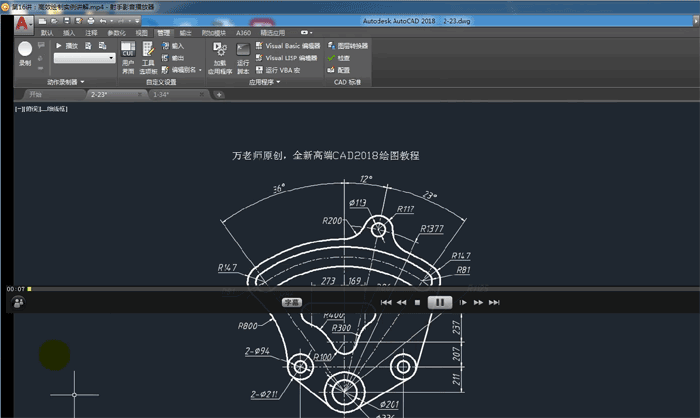
Task: Switch to the 参数化 ribbon tab
Action: pyautogui.click(x=116, y=33)
